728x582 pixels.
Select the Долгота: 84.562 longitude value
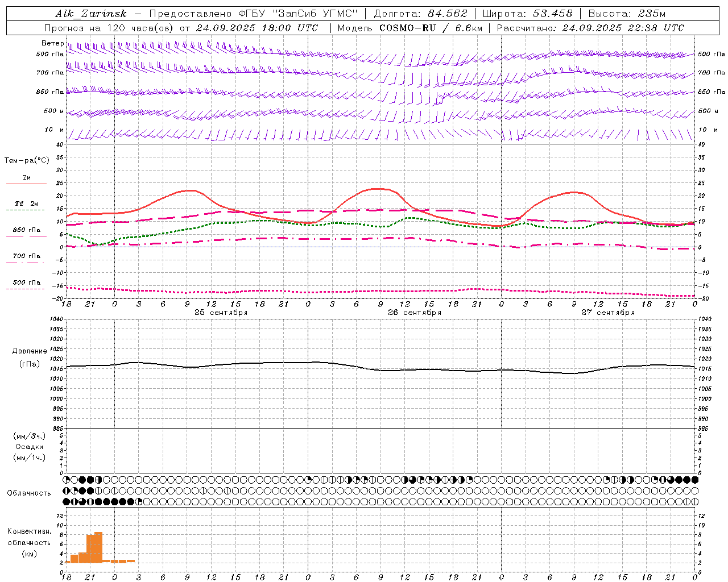coord(420,14)
